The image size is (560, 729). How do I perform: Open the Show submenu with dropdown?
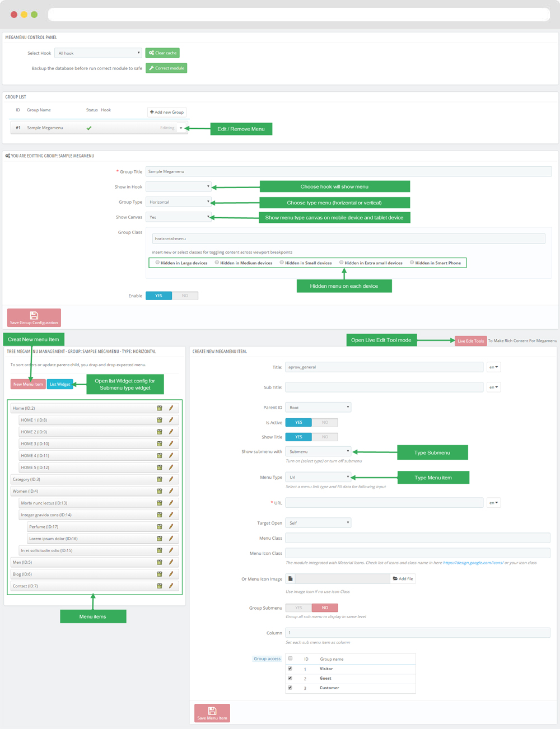pos(318,451)
